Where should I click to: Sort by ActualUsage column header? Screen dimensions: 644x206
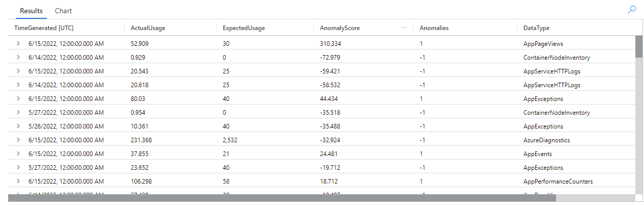coord(148,28)
